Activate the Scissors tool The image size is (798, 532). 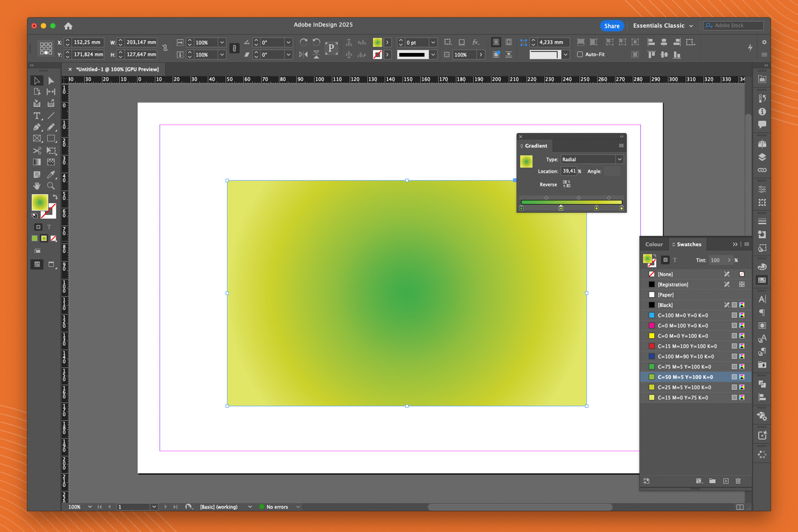(37, 150)
